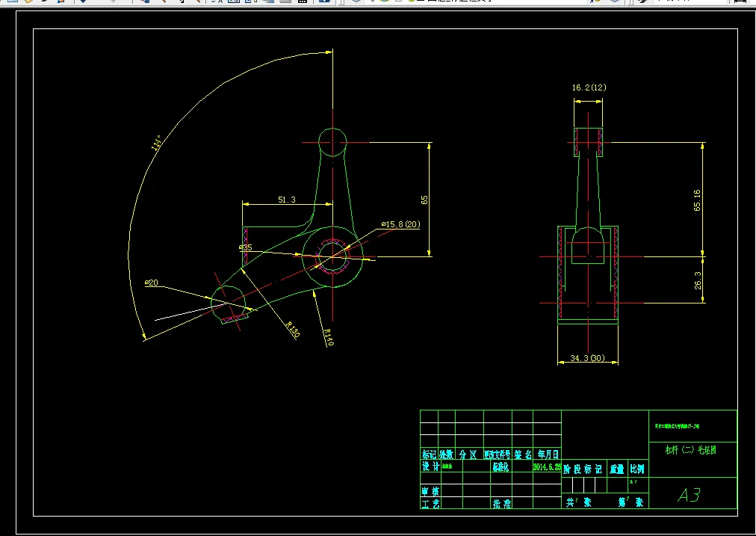The height and width of the screenshot is (536, 756).
Task: Select the ⌀15.8(20) diameter label
Action: [x=400, y=224]
